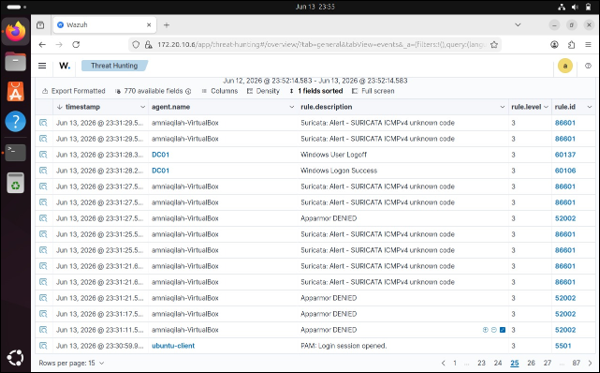Open Terminal from the Ubuntu dock
This screenshot has width=600, height=373.
click(15, 152)
